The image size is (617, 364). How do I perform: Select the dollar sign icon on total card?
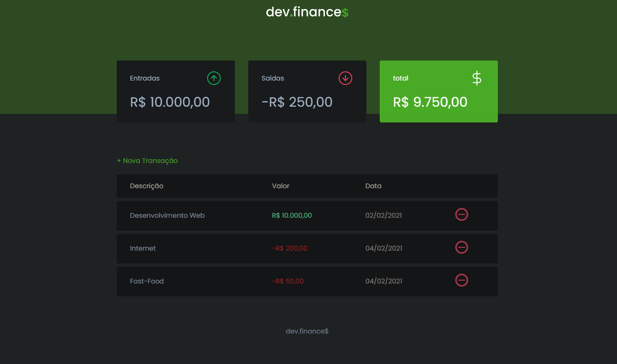pyautogui.click(x=476, y=78)
